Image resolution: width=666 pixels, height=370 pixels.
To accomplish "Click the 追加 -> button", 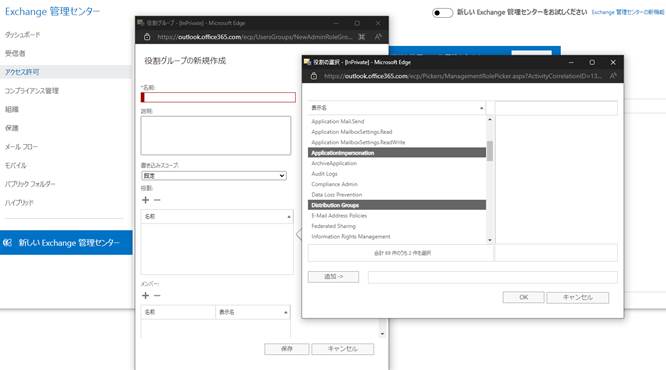I will click(333, 277).
